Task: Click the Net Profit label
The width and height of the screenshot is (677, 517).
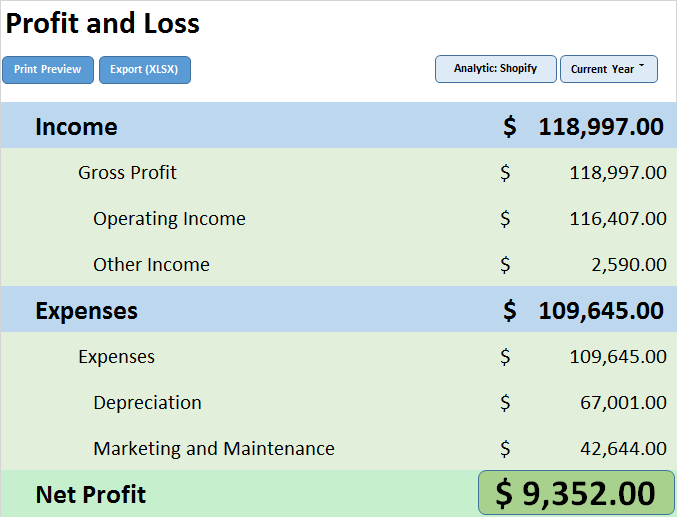Action: click(91, 495)
